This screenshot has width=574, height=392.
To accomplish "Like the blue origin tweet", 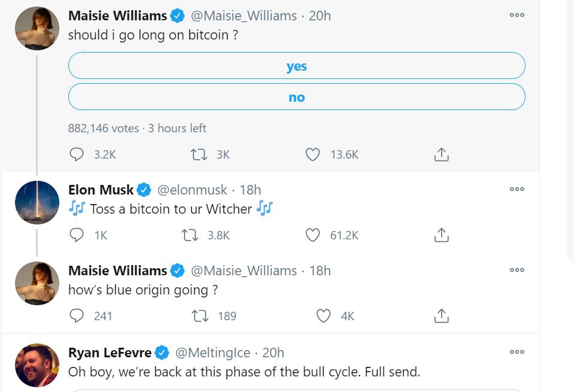I will pos(324,315).
